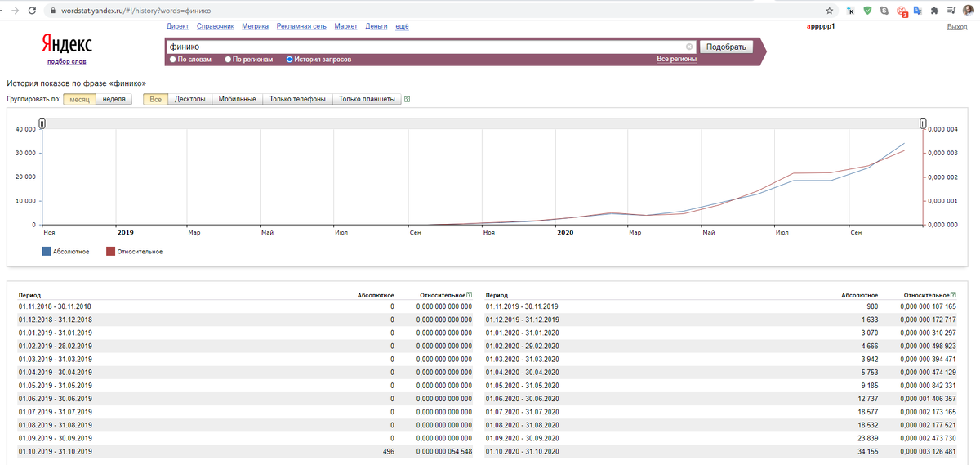Bookmark this page with the star icon

point(829,11)
